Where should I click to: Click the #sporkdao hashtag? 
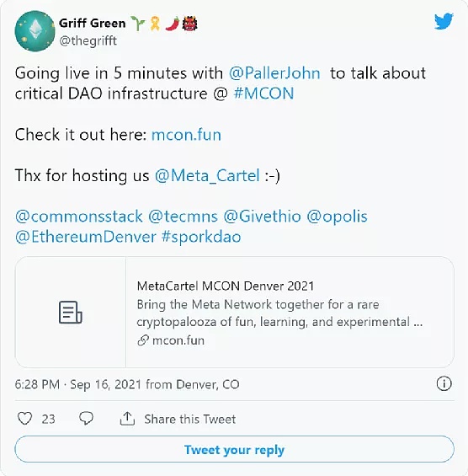(201, 237)
